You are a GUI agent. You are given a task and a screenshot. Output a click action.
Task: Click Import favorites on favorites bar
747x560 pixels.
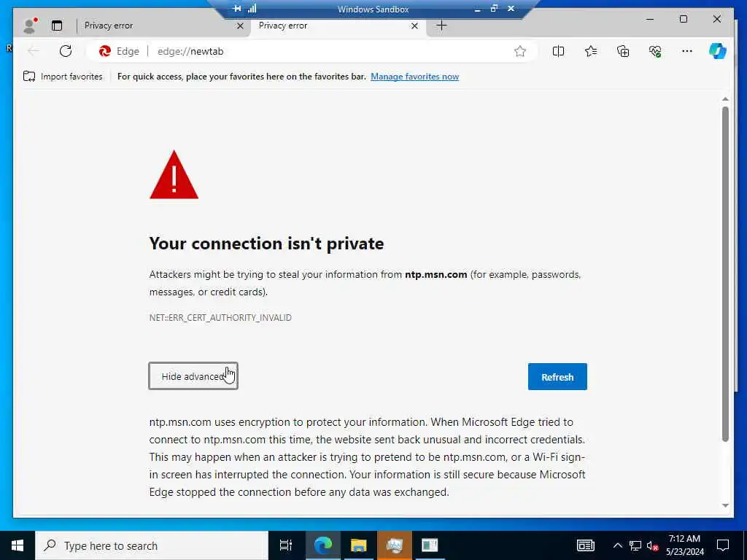pos(63,77)
